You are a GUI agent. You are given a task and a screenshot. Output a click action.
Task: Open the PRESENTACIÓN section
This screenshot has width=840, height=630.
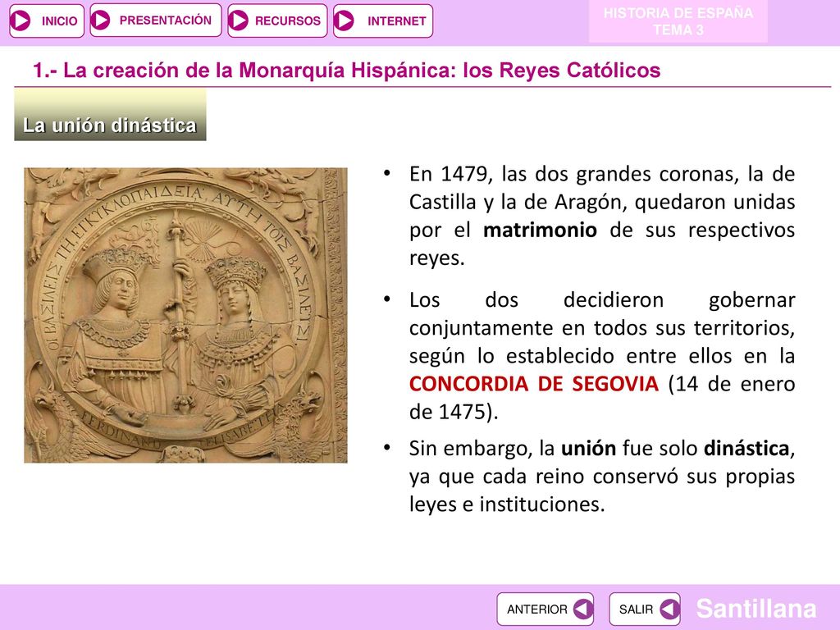[x=155, y=21]
